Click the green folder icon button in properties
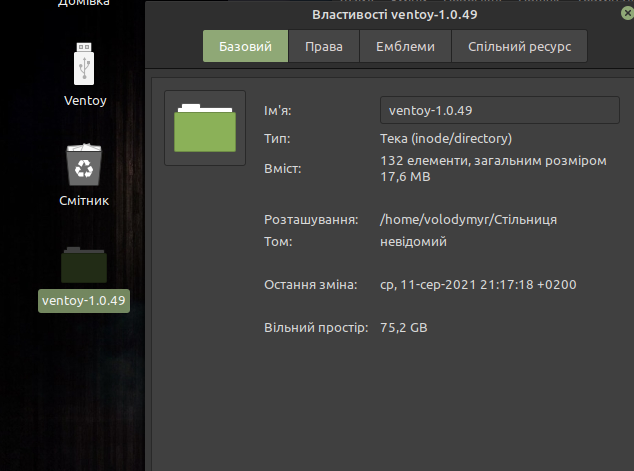The image size is (634, 471). click(x=205, y=128)
